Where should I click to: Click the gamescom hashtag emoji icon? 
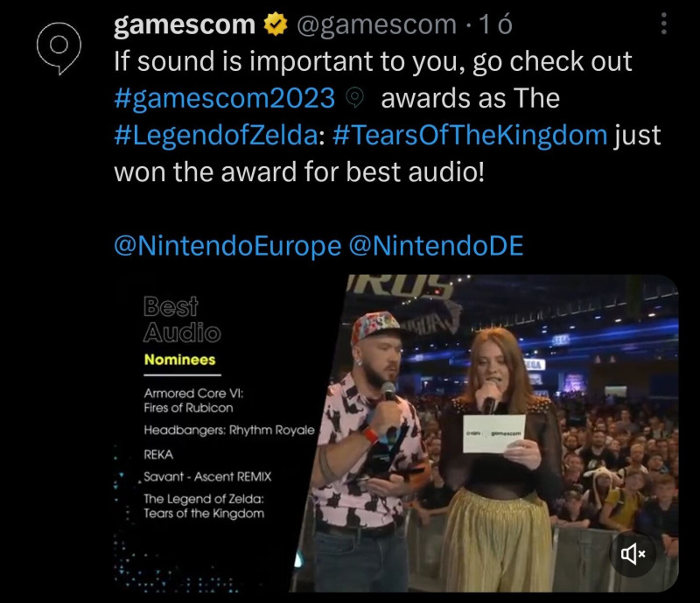(x=355, y=97)
